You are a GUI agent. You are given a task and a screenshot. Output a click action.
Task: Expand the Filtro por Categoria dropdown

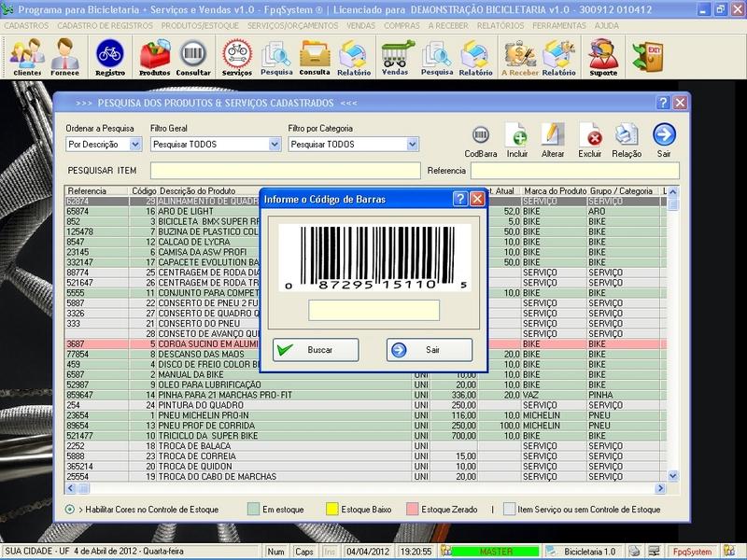pyautogui.click(x=412, y=145)
